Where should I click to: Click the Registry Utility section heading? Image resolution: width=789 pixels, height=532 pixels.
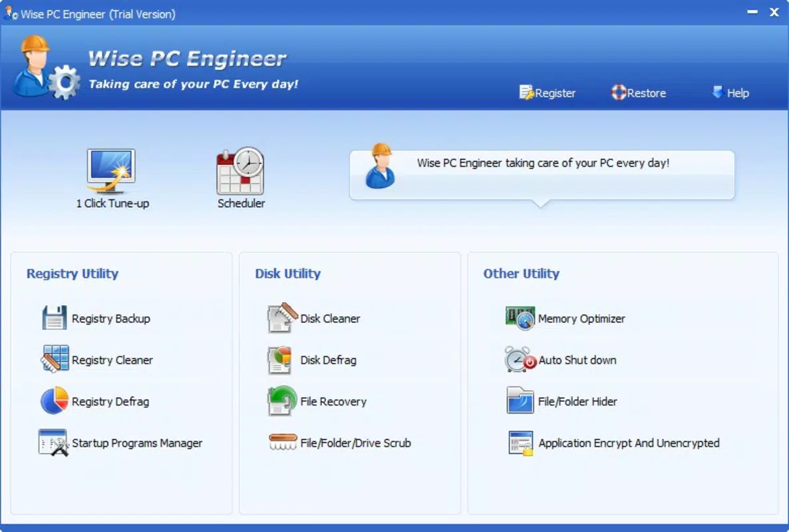(x=73, y=273)
